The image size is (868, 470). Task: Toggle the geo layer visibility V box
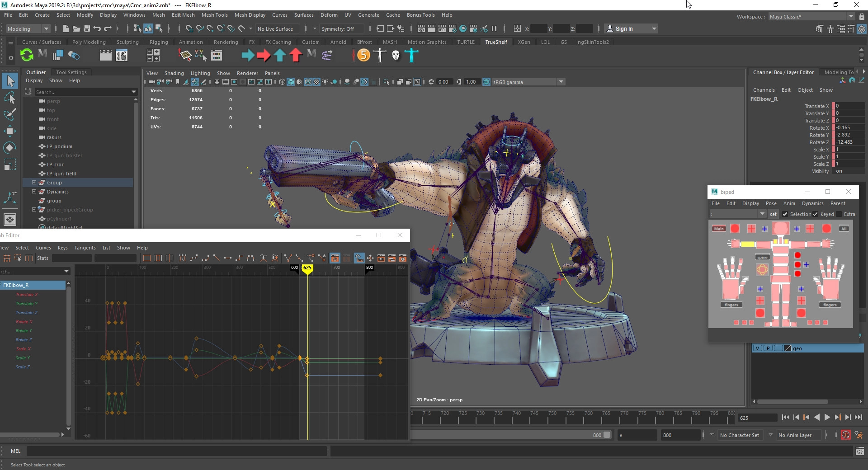tap(757, 348)
